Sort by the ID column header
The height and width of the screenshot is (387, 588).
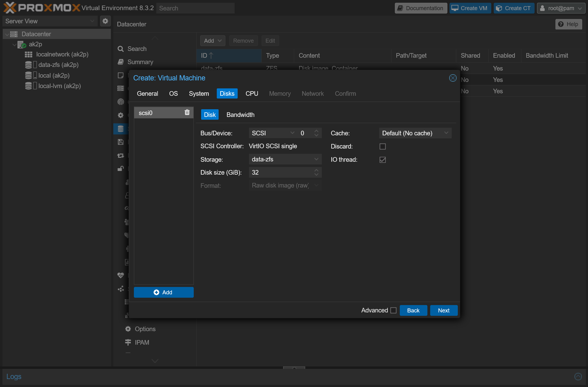229,56
